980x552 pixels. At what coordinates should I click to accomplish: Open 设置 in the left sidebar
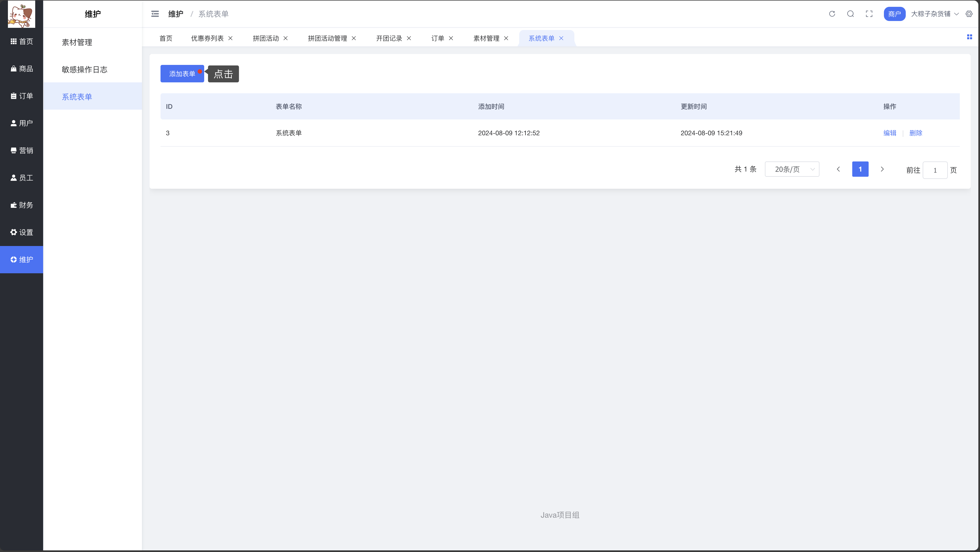tap(22, 232)
